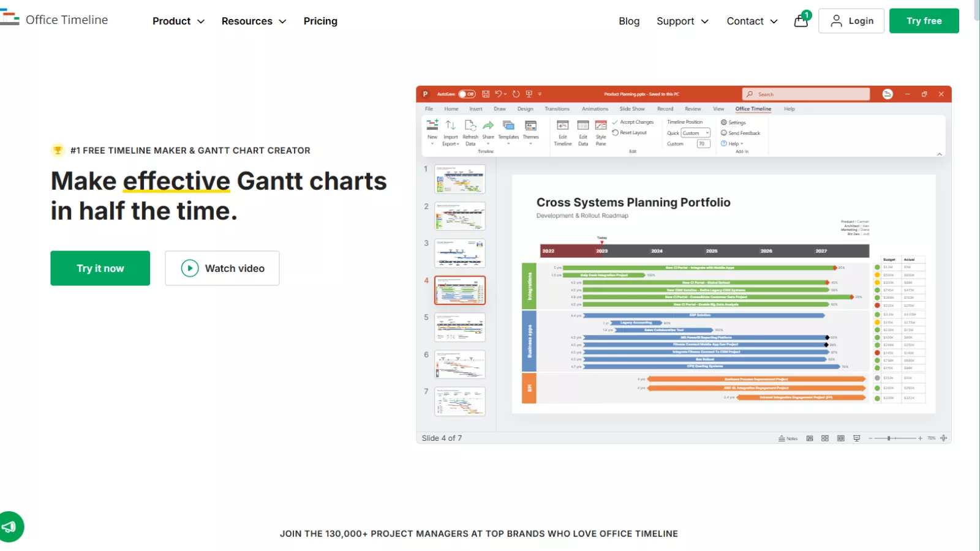The width and height of the screenshot is (980, 551).
Task: Select slide 5 thumbnail
Action: (460, 328)
